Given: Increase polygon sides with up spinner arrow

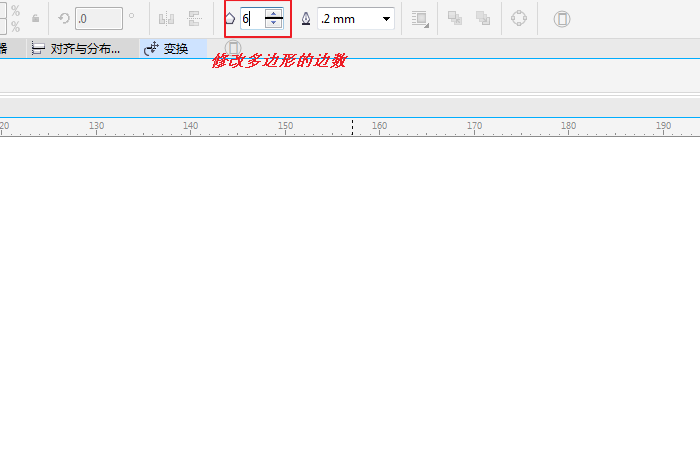Looking at the screenshot, I should (274, 13).
